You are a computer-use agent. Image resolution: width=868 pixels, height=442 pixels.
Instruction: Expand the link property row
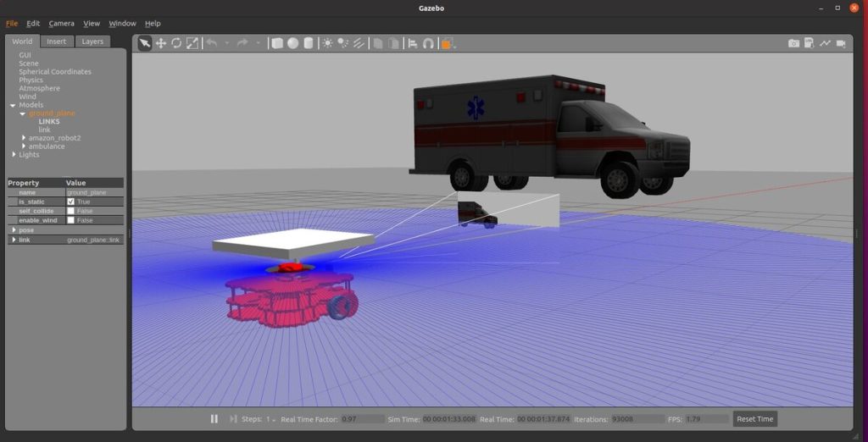tap(14, 240)
